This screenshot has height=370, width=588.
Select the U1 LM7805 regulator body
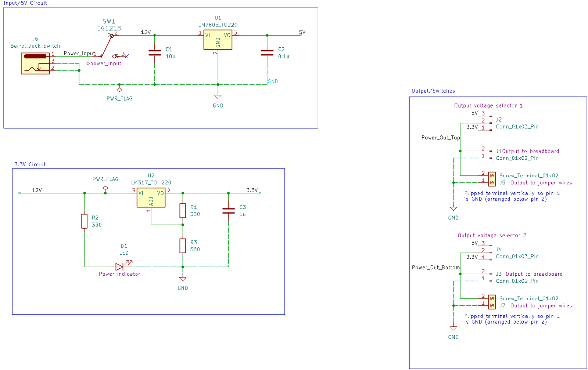click(x=218, y=40)
